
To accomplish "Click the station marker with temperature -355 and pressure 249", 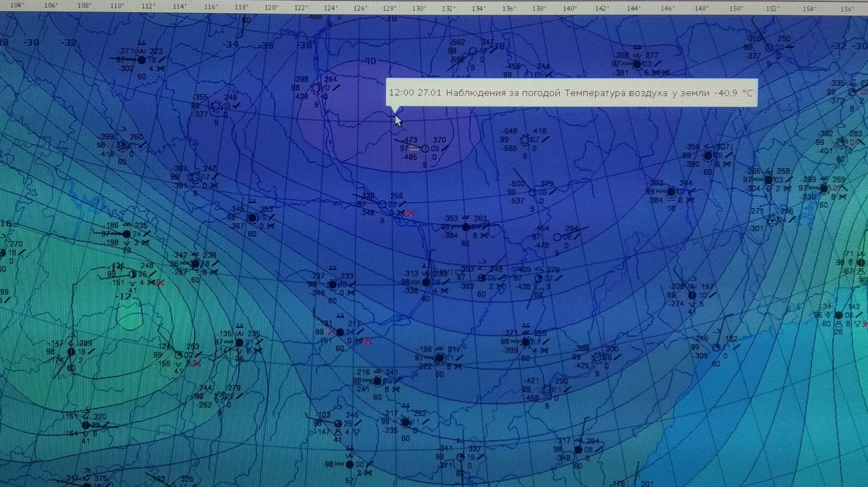I will pyautogui.click(x=216, y=106).
